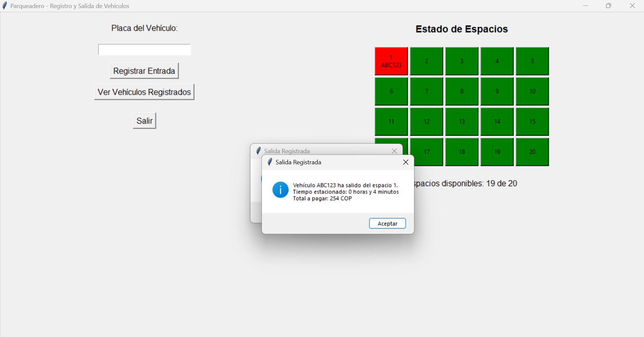Select parking space 2

tap(426, 61)
